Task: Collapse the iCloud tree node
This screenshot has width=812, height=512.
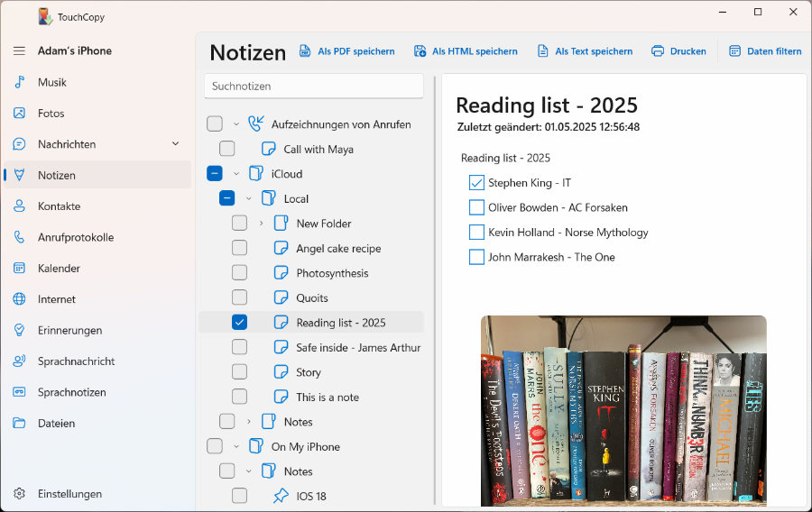Action: (236, 174)
